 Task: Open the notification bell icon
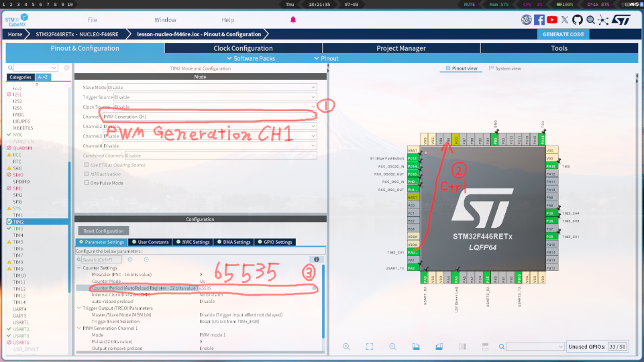click(293, 20)
